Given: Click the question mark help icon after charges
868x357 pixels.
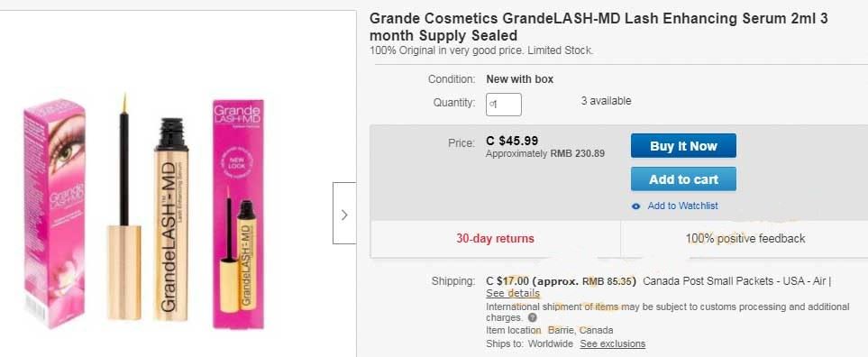Looking at the screenshot, I should tap(532, 318).
